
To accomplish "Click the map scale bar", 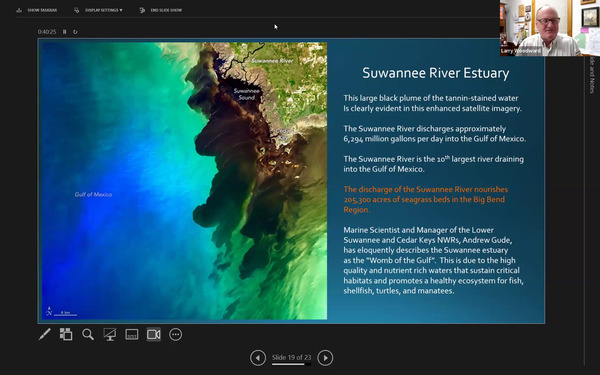I will (x=65, y=314).
